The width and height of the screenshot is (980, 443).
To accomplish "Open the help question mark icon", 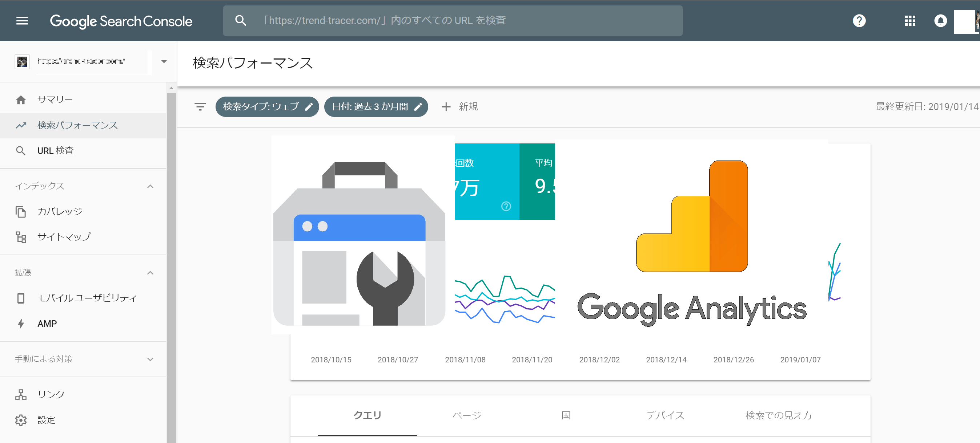I will click(859, 21).
